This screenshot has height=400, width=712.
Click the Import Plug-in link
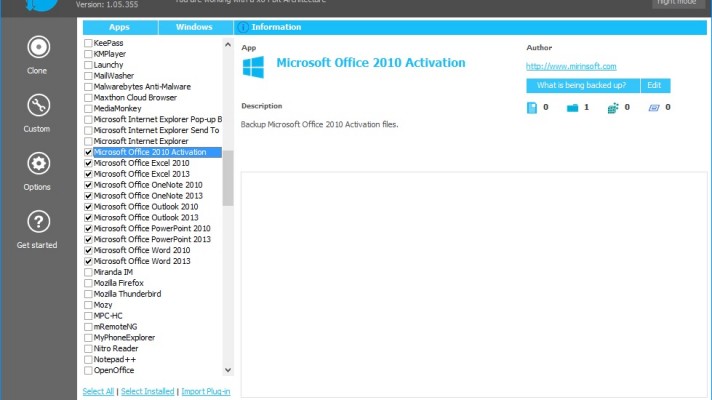click(x=206, y=391)
